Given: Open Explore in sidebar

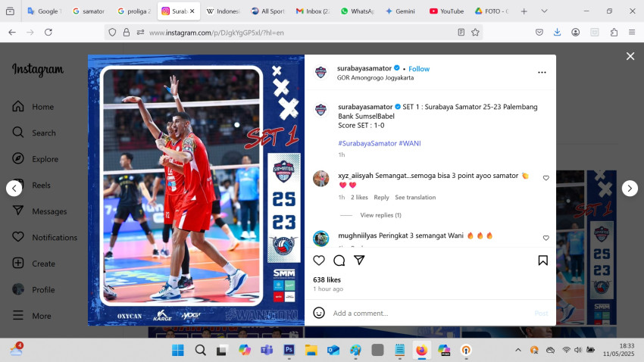Looking at the screenshot, I should pos(36,159).
